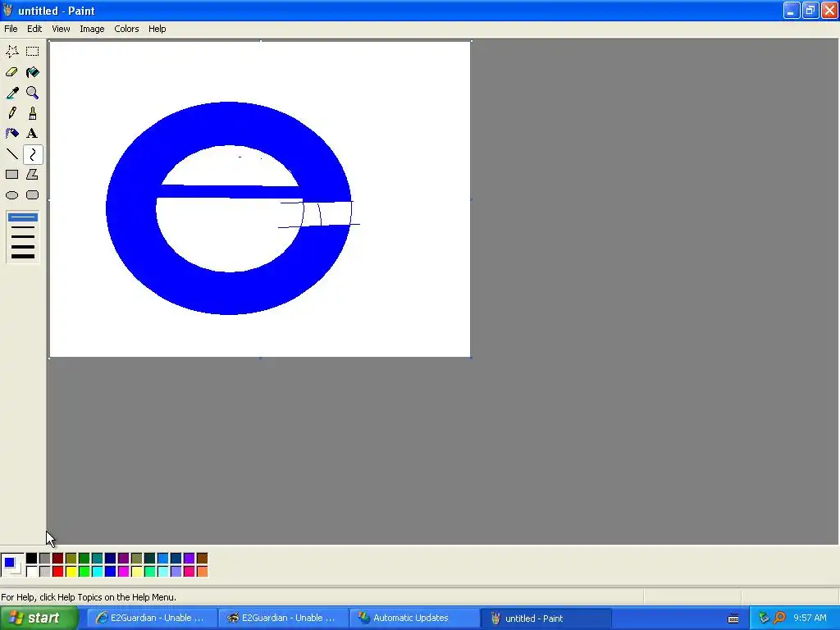840x630 pixels.
Task: Select the rectangular Select tool
Action: 33,52
